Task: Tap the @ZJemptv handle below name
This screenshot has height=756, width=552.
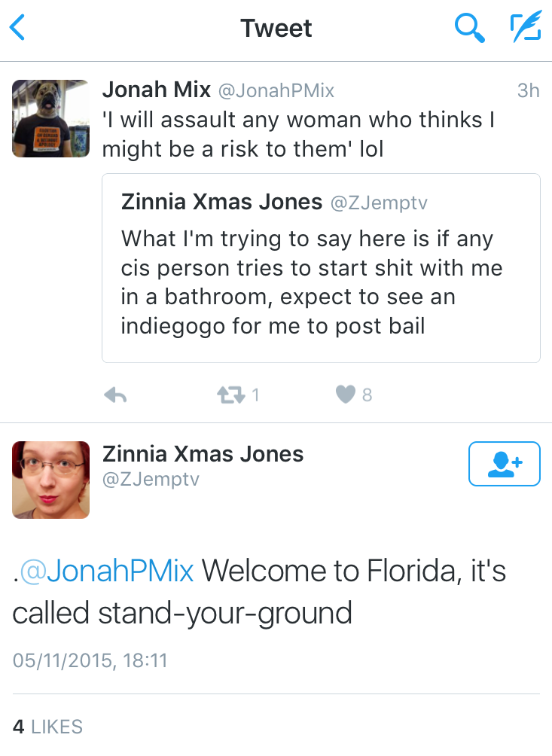Action: point(151,480)
